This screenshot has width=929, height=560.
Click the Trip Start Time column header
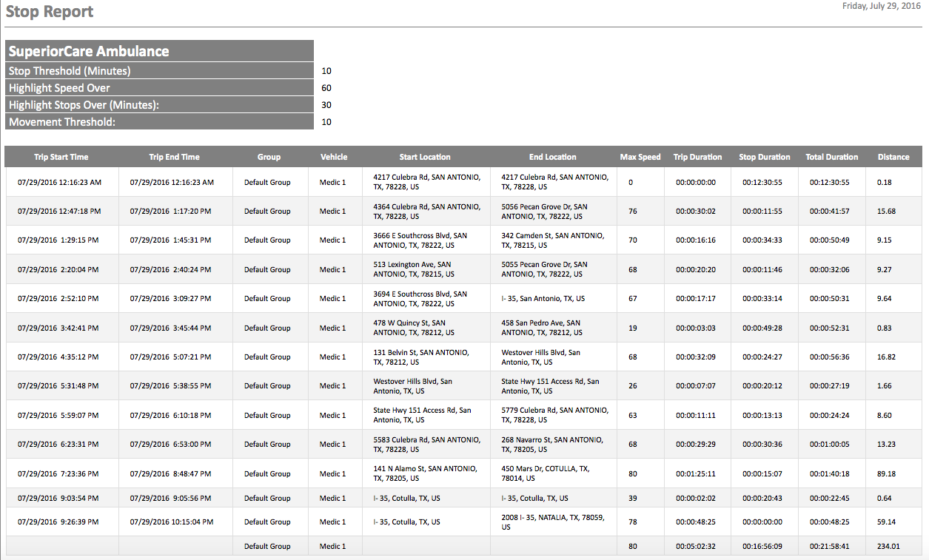pos(61,157)
